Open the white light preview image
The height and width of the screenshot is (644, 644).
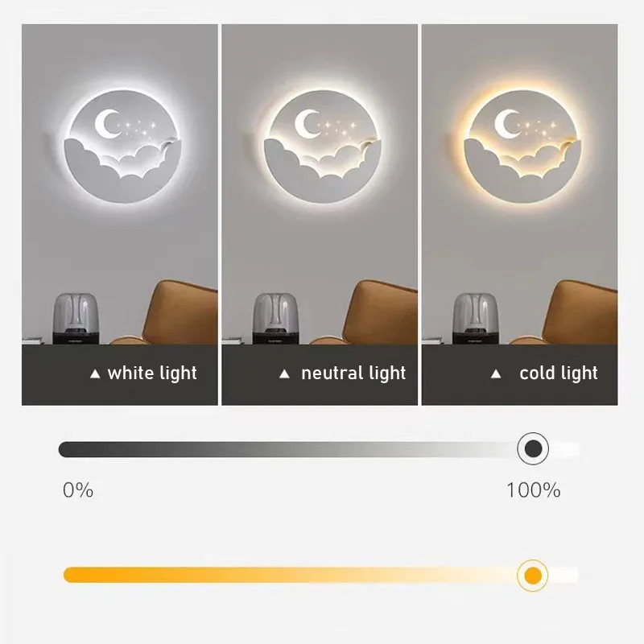(x=120, y=184)
